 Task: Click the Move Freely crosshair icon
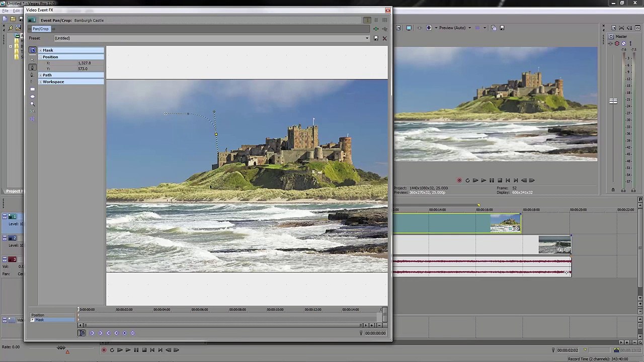tap(32, 119)
